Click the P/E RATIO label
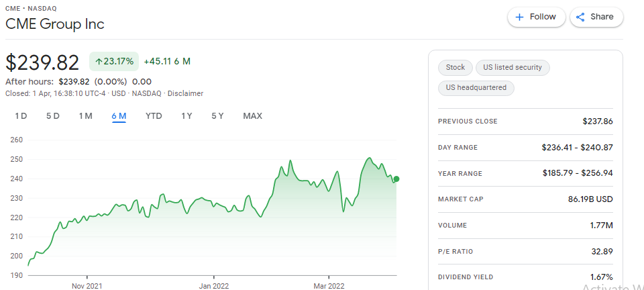Screen dimensions: 644x290 (x=455, y=251)
